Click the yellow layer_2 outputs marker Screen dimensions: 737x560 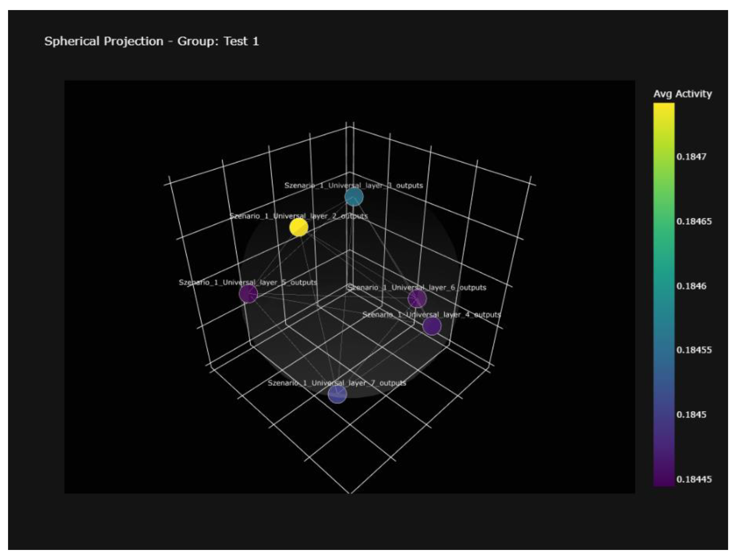(x=298, y=227)
